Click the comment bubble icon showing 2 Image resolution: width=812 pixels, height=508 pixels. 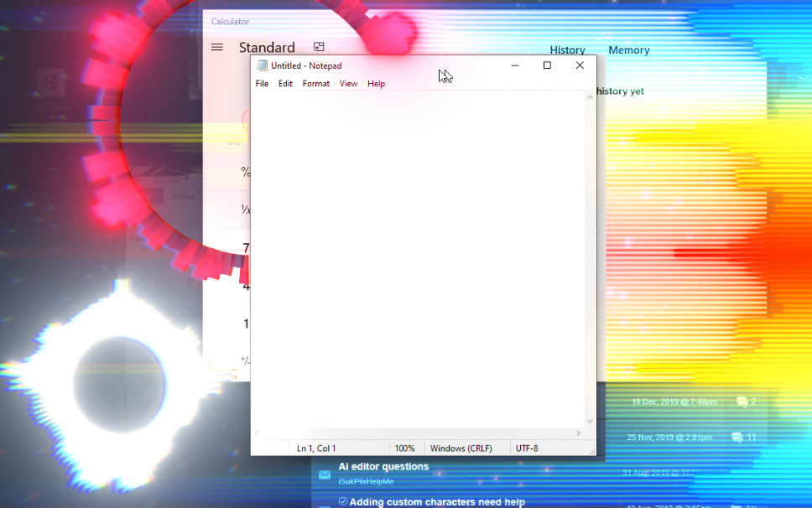(742, 402)
